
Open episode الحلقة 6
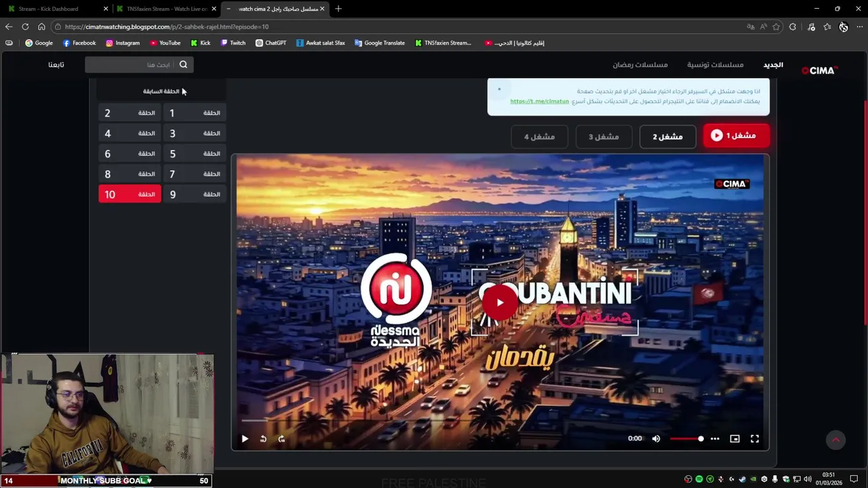tap(130, 154)
